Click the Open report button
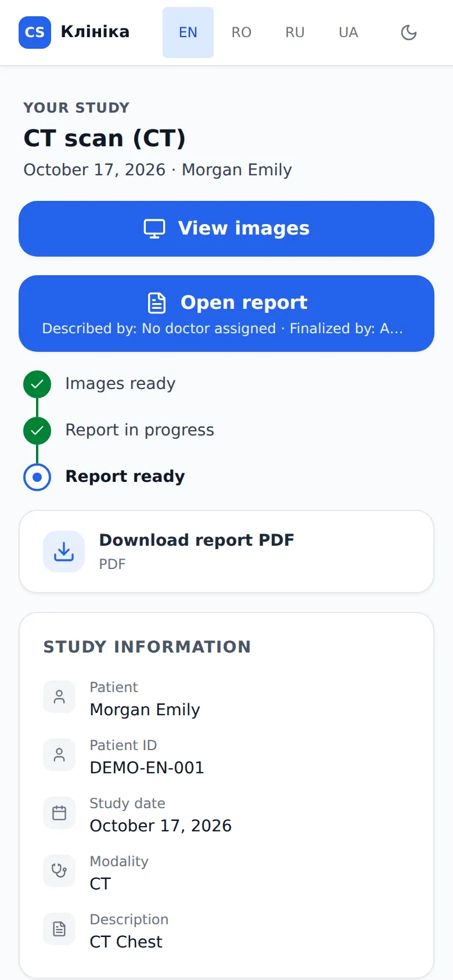The image size is (453, 980). [227, 314]
